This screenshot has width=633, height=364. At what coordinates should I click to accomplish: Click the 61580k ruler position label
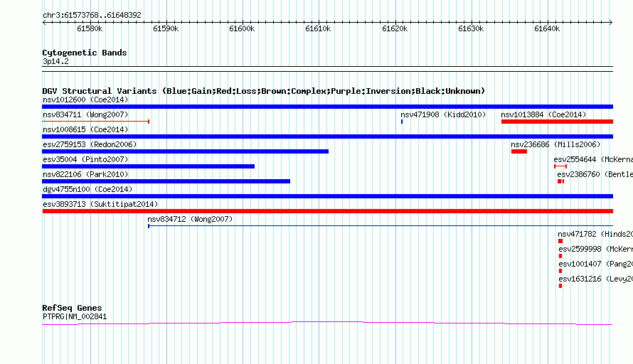click(x=90, y=28)
